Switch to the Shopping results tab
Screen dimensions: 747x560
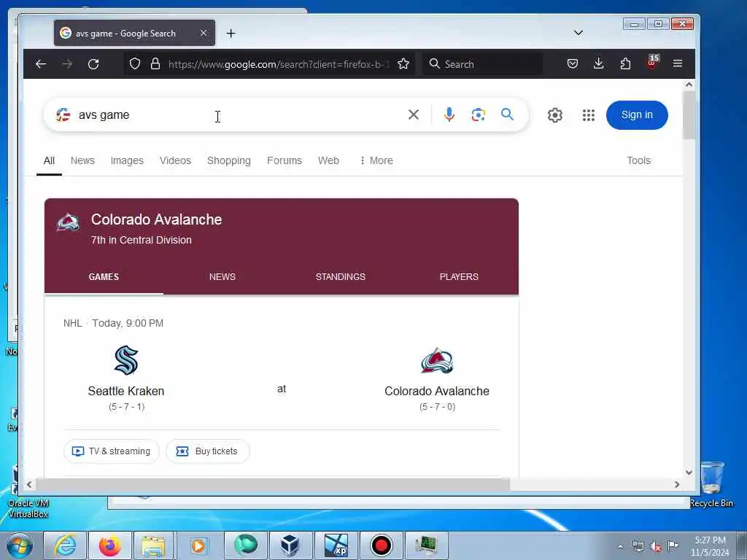(x=228, y=160)
